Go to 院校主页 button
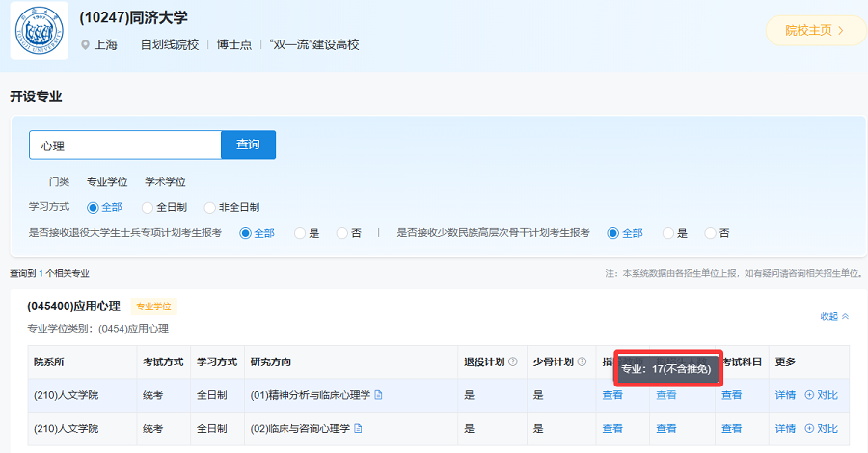 814,30
